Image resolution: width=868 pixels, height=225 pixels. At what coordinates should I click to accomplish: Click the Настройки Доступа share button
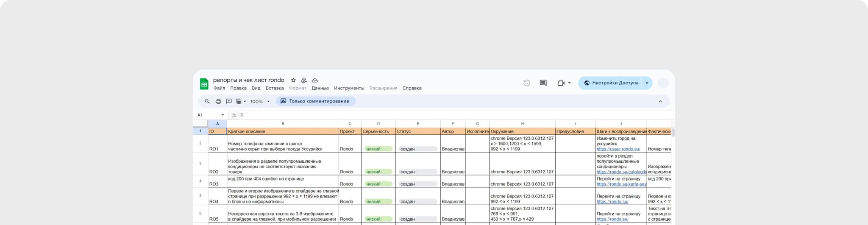[611, 83]
